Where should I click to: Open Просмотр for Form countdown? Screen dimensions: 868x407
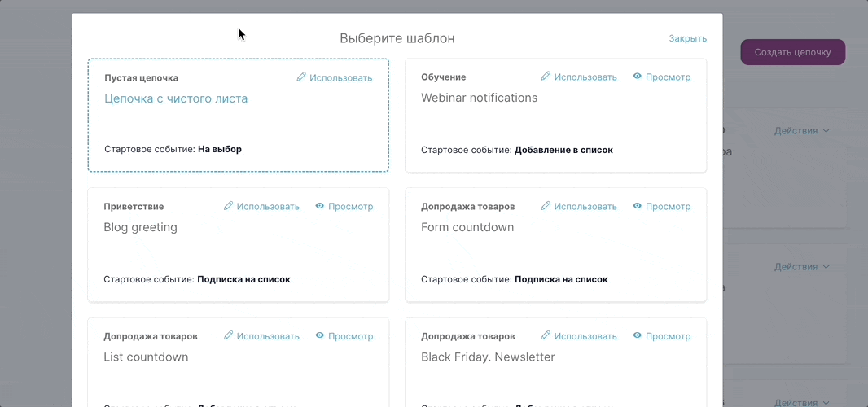669,207
